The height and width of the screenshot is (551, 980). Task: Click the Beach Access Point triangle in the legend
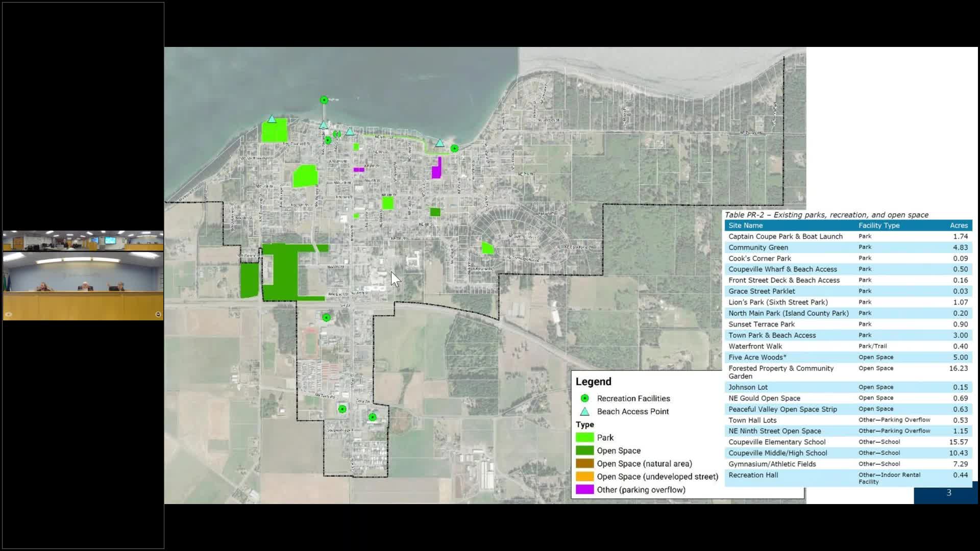[585, 412]
